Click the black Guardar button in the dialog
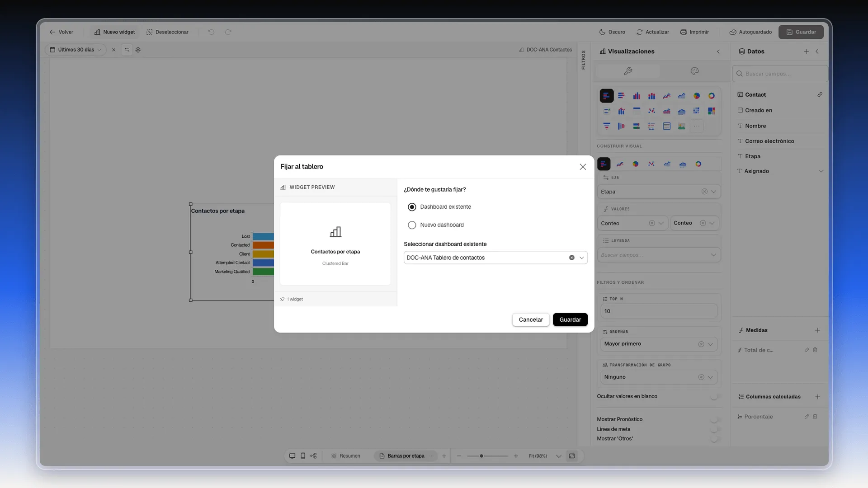 (570, 320)
